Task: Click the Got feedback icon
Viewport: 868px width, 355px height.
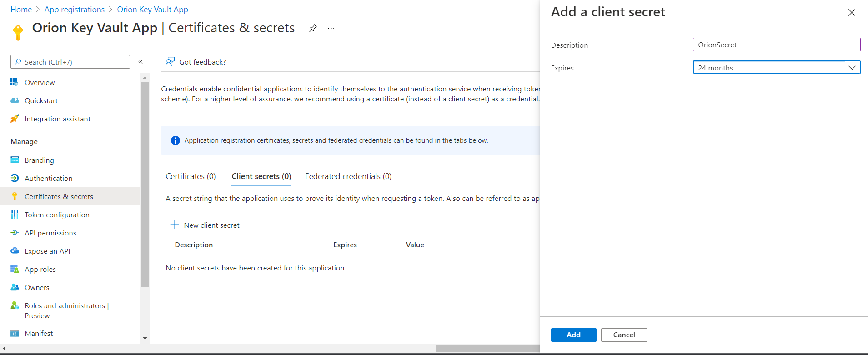Action: pos(170,62)
